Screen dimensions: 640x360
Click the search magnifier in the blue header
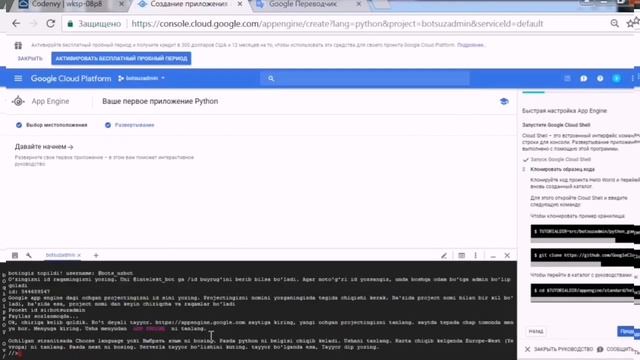click(x=271, y=78)
